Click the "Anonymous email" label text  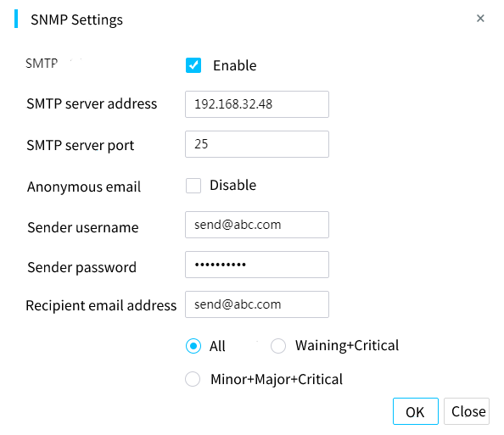(x=84, y=187)
